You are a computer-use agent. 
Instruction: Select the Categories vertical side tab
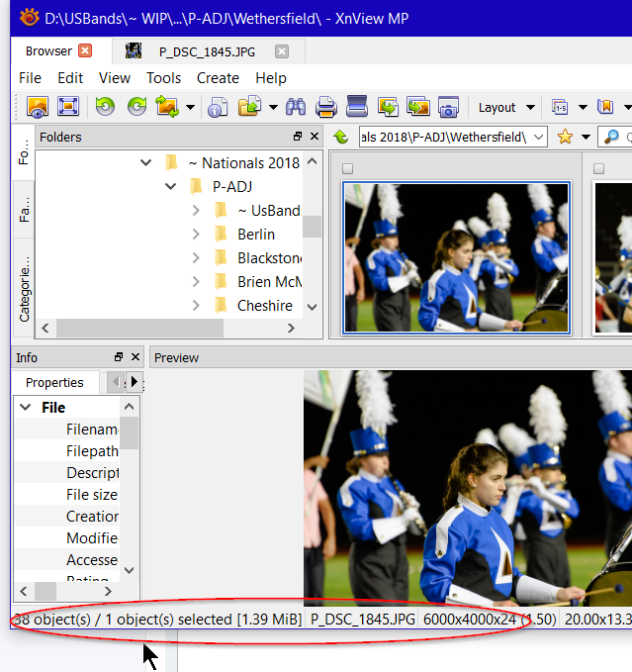click(24, 288)
